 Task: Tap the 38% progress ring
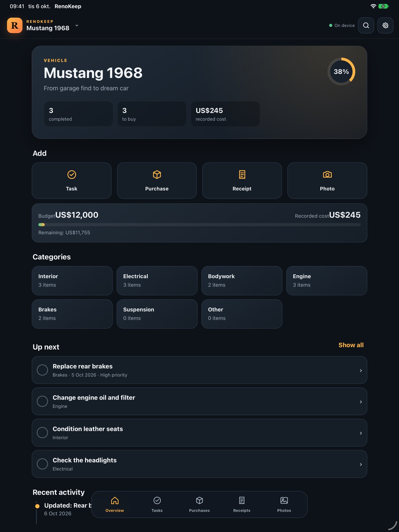tap(341, 71)
